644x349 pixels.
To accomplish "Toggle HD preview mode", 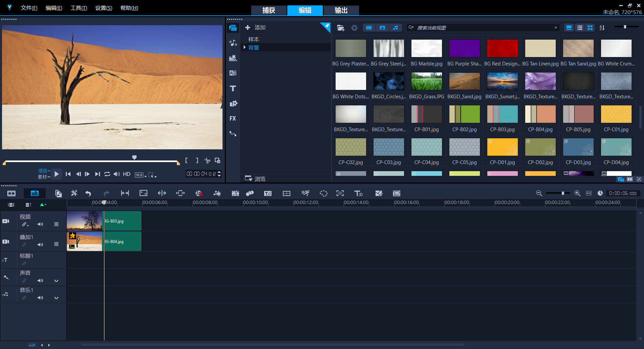I will pyautogui.click(x=127, y=174).
